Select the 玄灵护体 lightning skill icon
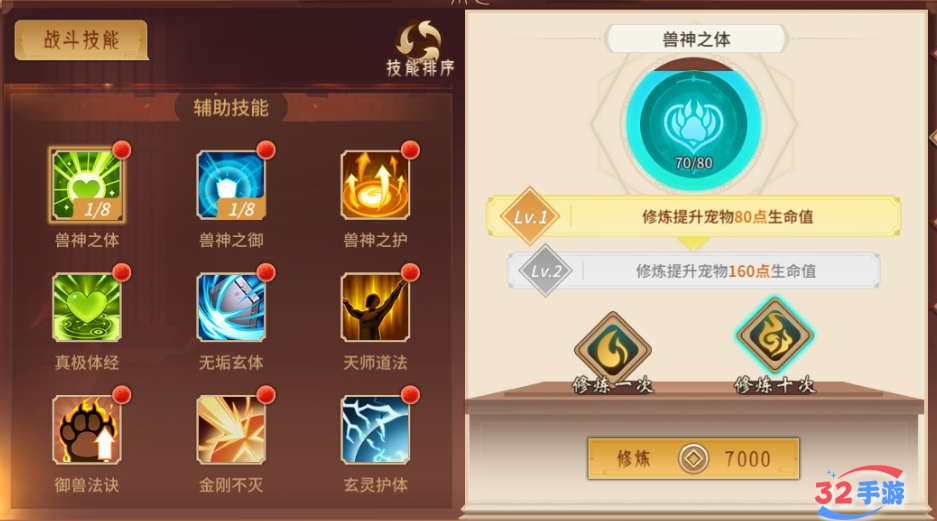This screenshot has height=521, width=937. 375,430
